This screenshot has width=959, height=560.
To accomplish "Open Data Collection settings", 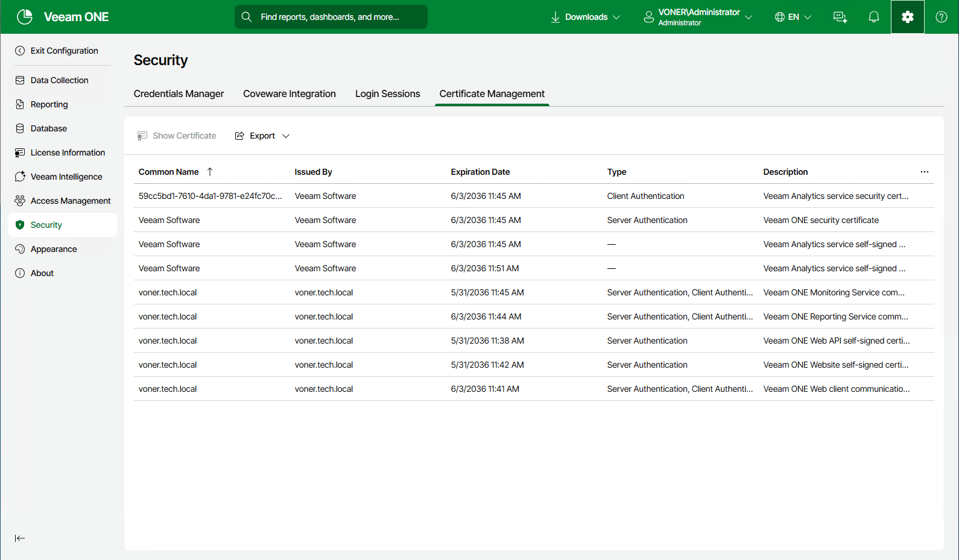I will point(59,80).
